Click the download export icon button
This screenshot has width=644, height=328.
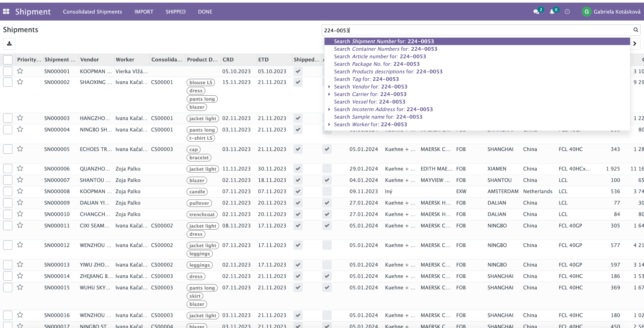click(9, 44)
